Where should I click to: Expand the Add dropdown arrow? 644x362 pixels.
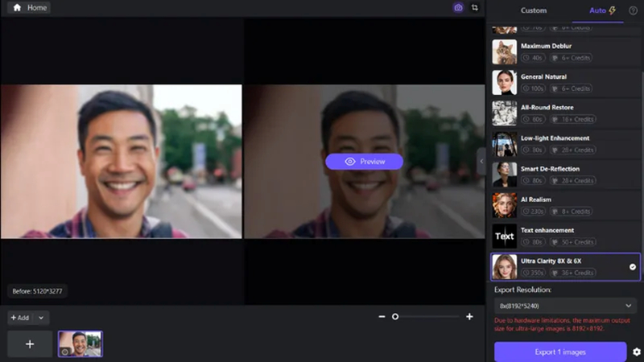(x=41, y=318)
